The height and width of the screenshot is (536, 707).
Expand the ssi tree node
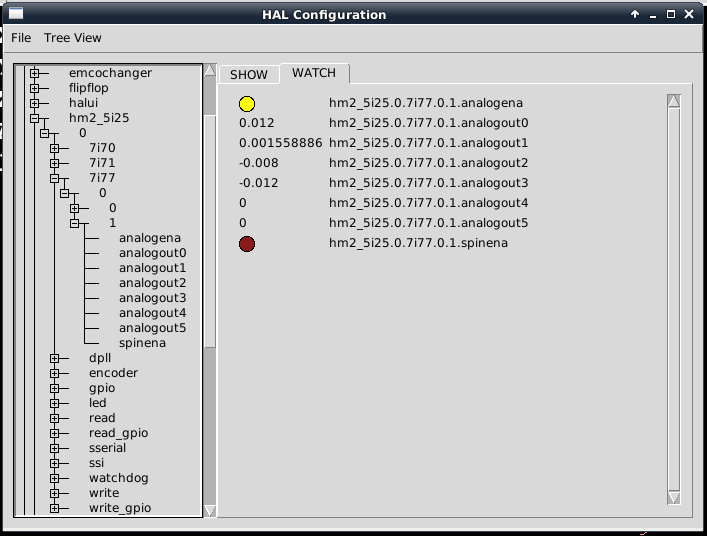tap(55, 463)
